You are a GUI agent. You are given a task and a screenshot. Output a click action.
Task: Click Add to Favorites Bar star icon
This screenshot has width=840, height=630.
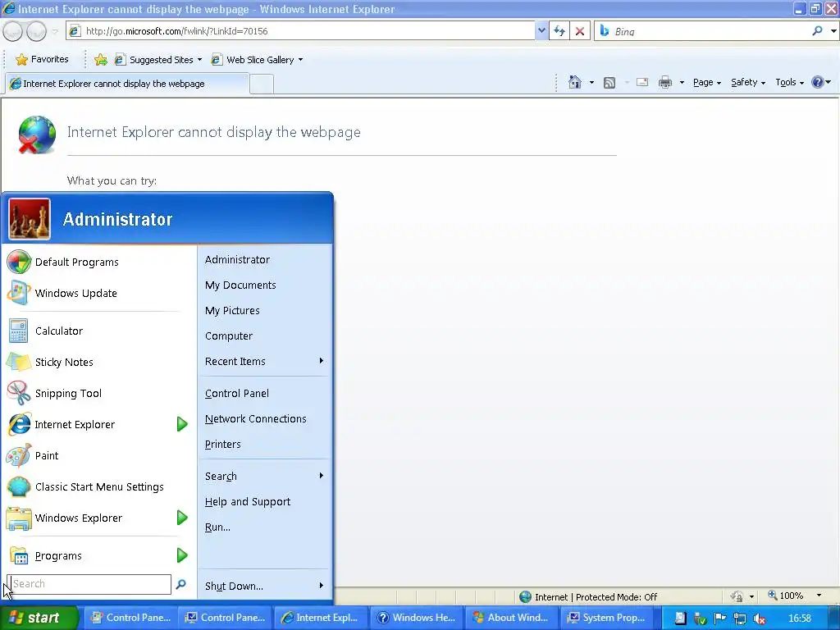pyautogui.click(x=101, y=59)
